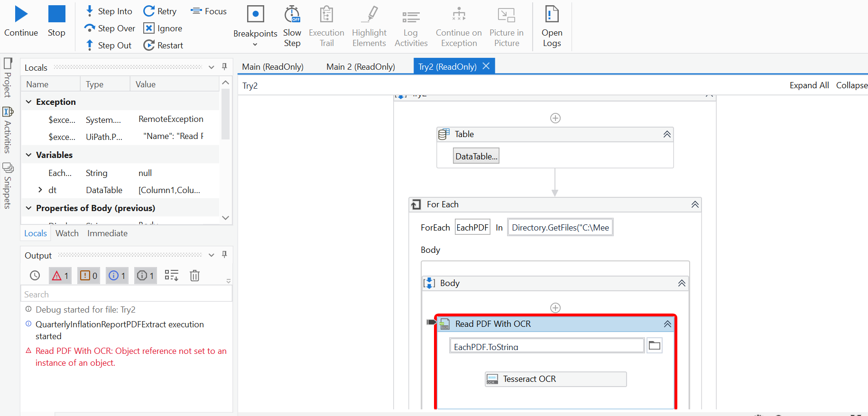Click Expand All in the designer
Viewport: 868px width, 416px height.
[809, 85]
